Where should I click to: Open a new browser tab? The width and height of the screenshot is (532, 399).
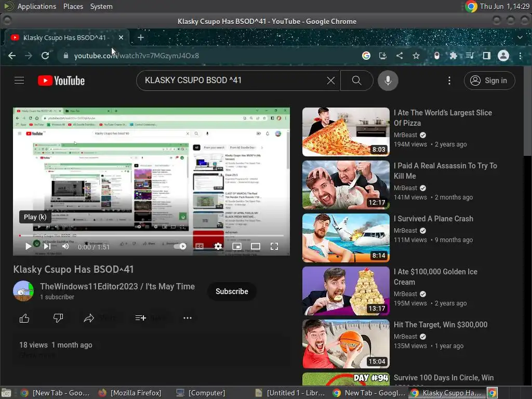pos(140,37)
